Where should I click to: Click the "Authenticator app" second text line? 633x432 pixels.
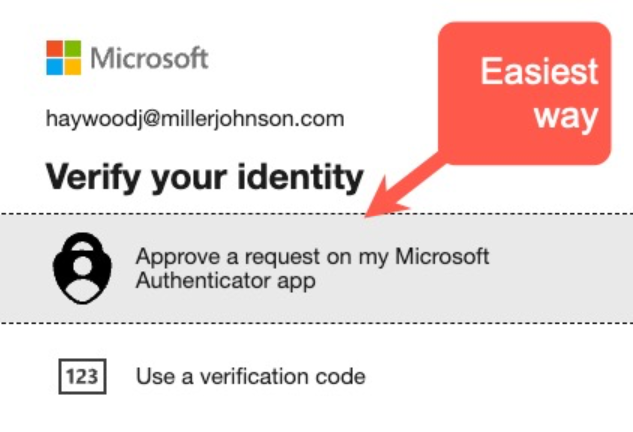coord(225,281)
